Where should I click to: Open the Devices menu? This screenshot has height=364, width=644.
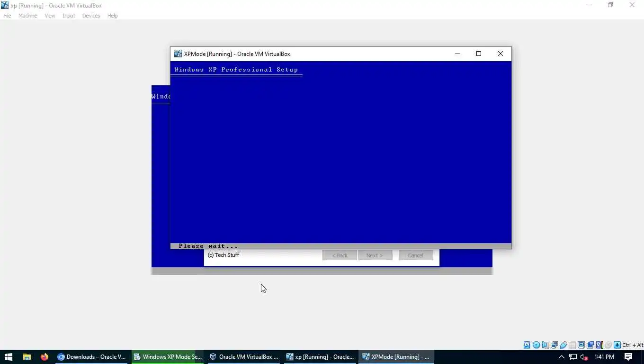[91, 16]
